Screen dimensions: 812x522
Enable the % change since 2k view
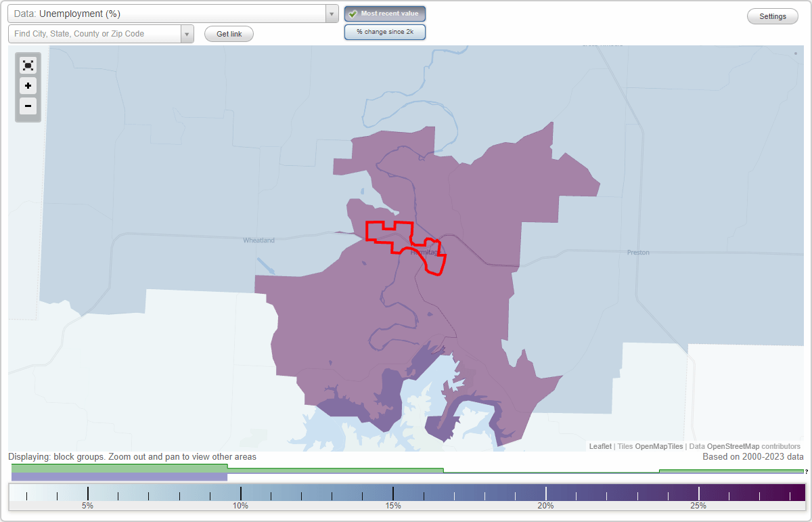385,31
